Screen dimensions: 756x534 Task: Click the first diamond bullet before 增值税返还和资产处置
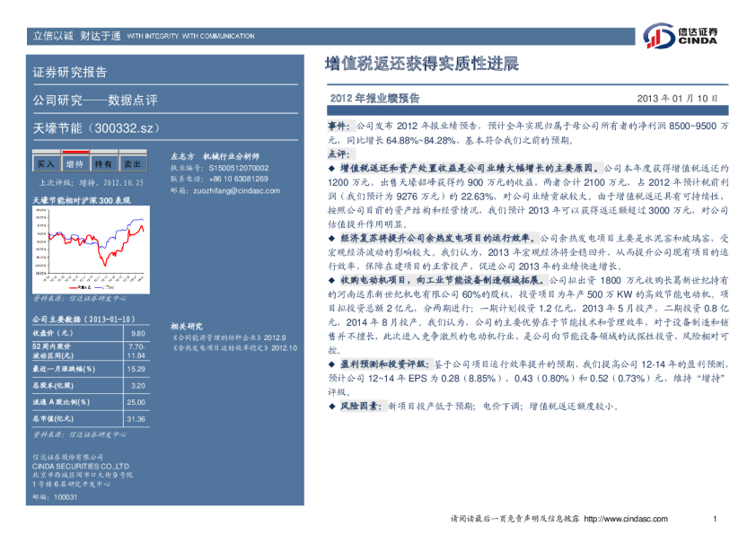click(331, 168)
